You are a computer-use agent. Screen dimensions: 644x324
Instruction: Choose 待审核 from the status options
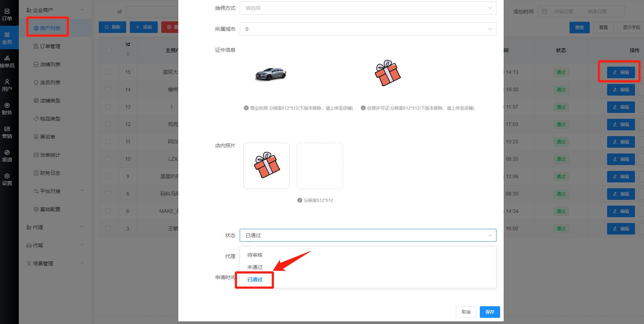(x=255, y=255)
